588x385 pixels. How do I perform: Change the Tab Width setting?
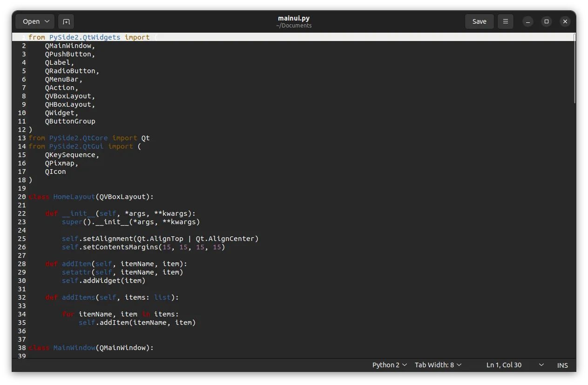coord(438,365)
